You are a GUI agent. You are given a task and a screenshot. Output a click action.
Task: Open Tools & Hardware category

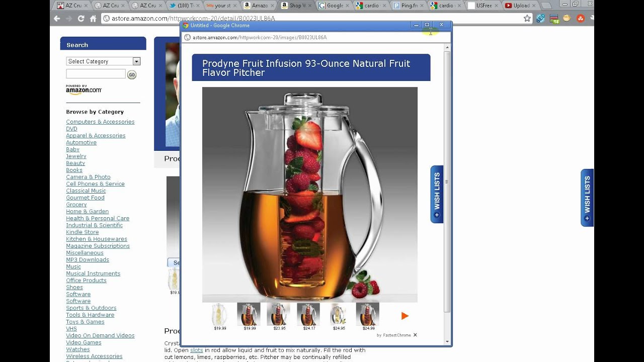(90, 315)
